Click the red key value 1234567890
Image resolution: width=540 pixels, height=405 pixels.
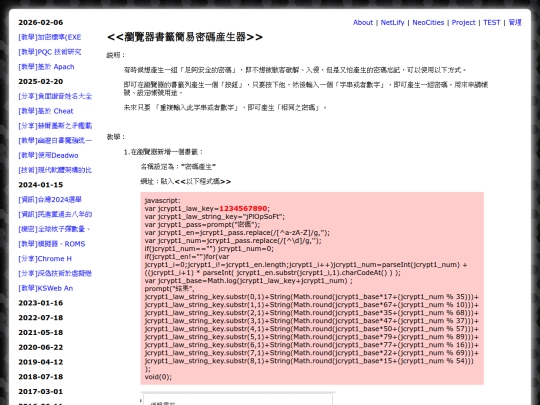243,209
